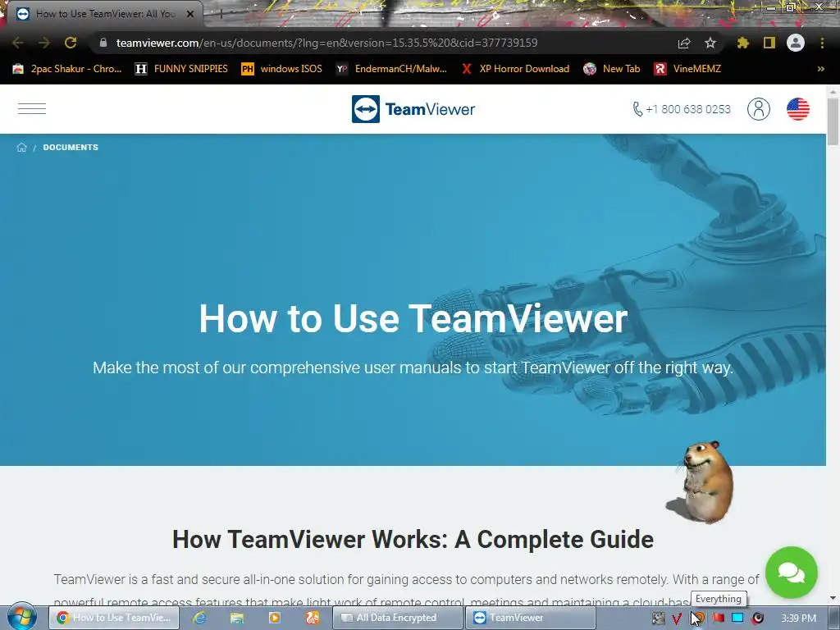Click the network monitor tray icon
Viewport: 840px width, 630px height.
pos(737,619)
